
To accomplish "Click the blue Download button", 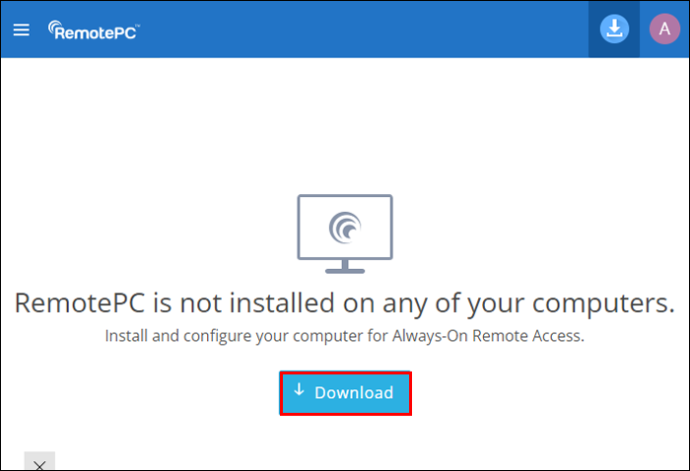I will pos(345,393).
